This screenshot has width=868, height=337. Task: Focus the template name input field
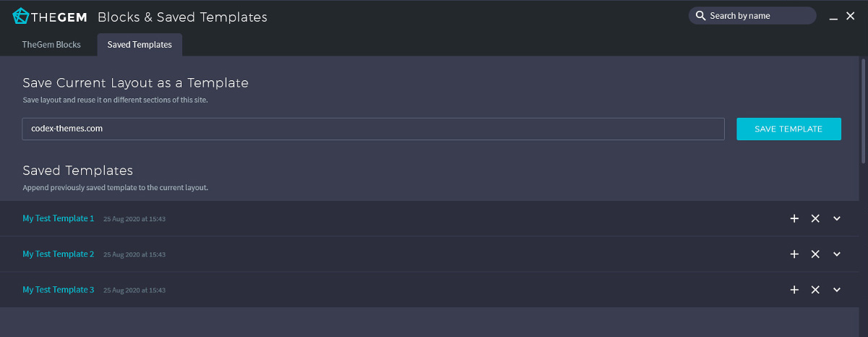click(373, 129)
